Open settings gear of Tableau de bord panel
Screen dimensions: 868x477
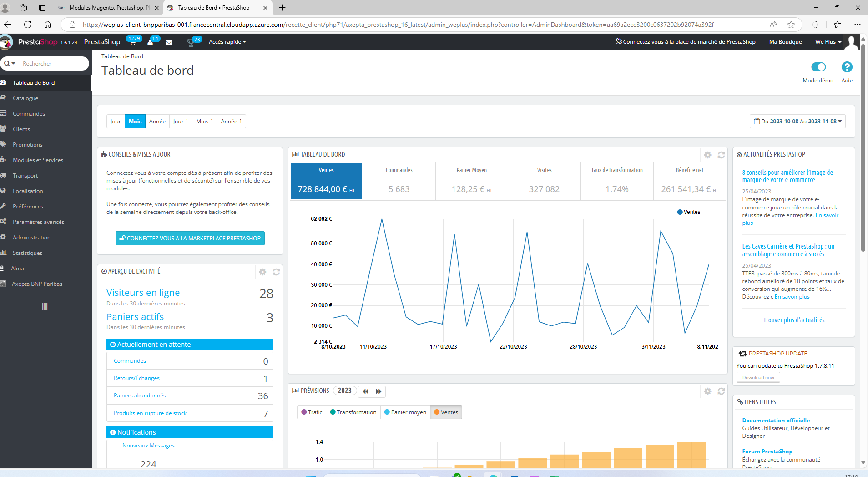(707, 155)
